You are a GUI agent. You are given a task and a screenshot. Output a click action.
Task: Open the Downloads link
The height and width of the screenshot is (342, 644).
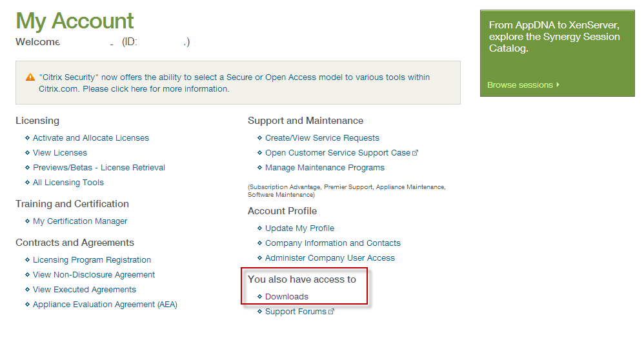tap(287, 297)
